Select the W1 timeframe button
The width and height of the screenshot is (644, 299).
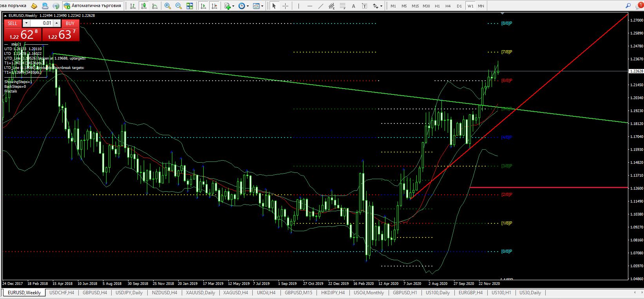click(x=470, y=6)
